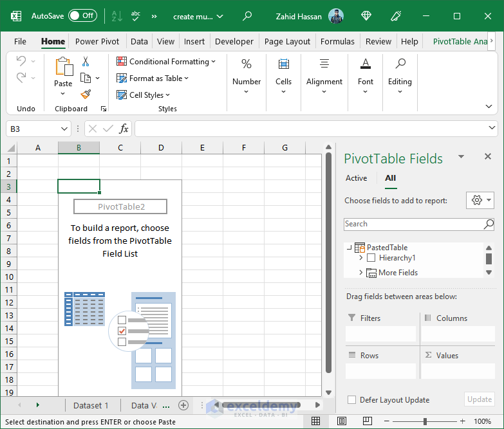Click the Paste clipboard icon
The image size is (504, 429).
point(64,67)
